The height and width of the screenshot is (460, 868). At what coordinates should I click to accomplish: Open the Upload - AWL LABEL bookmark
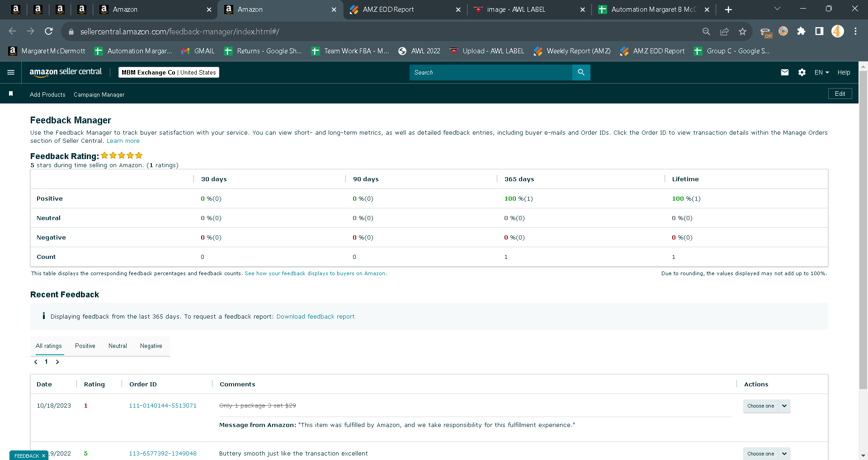tap(487, 51)
